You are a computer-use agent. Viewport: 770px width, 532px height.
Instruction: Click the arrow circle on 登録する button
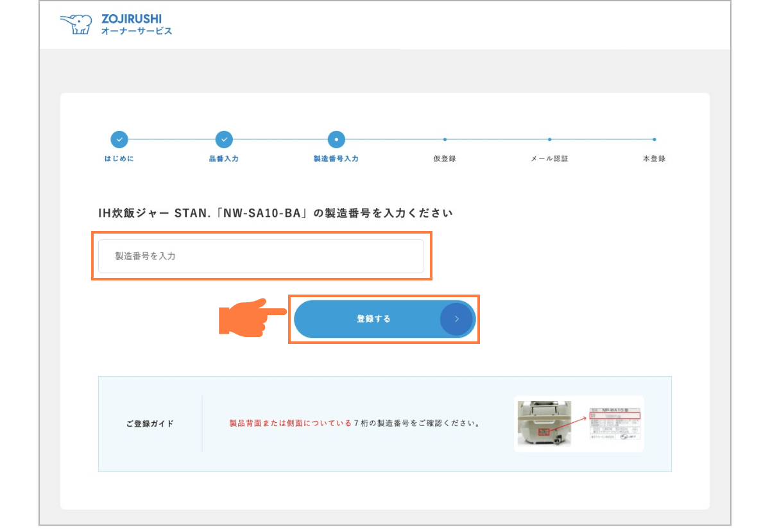(456, 319)
